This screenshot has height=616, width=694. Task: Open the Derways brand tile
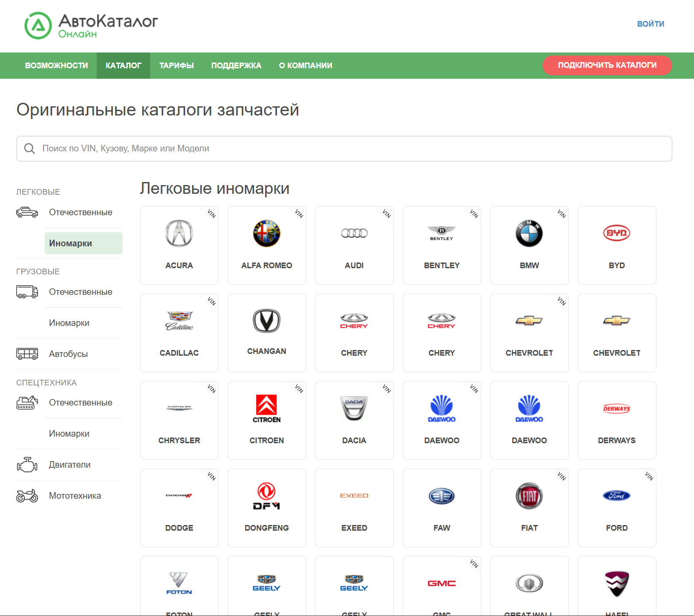pyautogui.click(x=617, y=420)
